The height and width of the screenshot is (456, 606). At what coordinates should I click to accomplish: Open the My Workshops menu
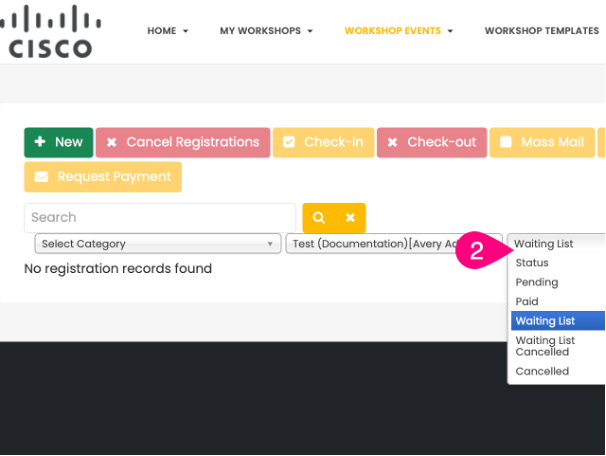(x=266, y=31)
